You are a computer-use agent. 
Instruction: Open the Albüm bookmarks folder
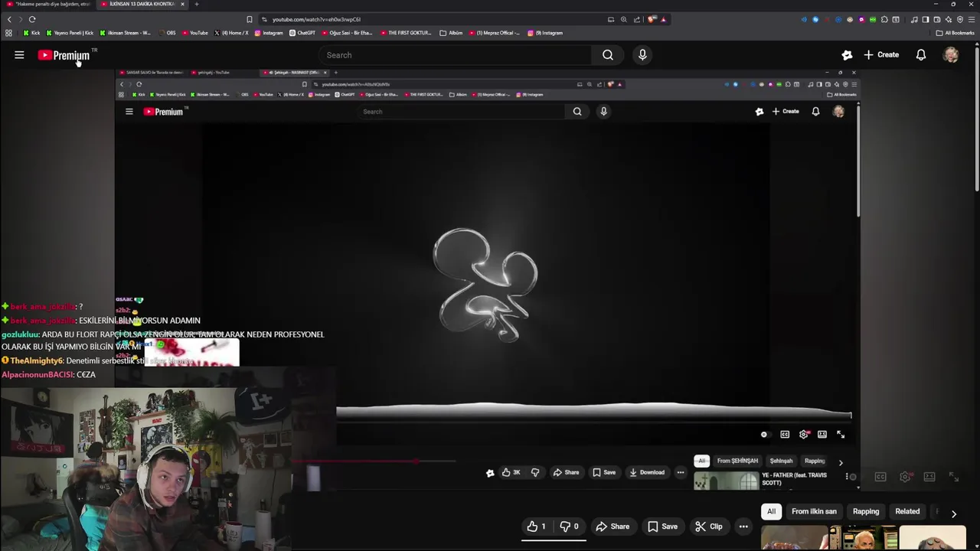(451, 33)
